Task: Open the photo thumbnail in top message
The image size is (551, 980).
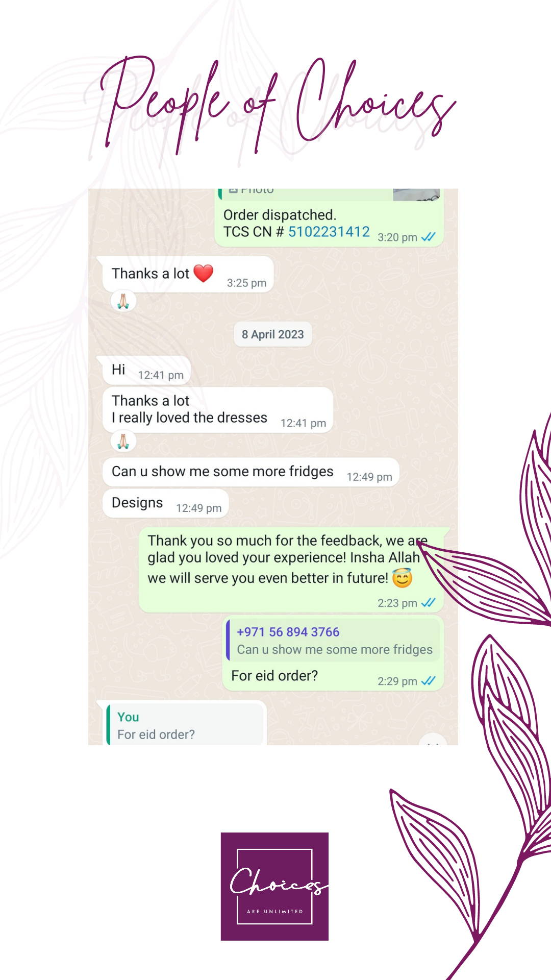Action: pos(416,194)
